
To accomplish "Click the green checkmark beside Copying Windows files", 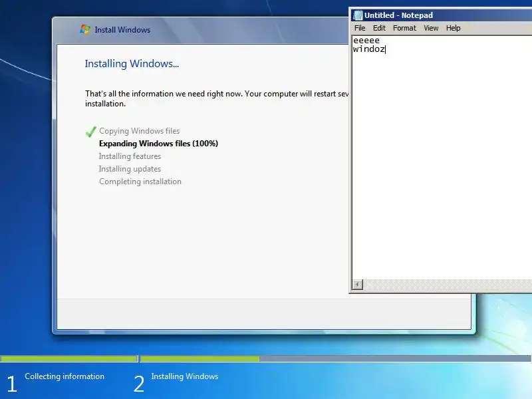I will coord(90,132).
